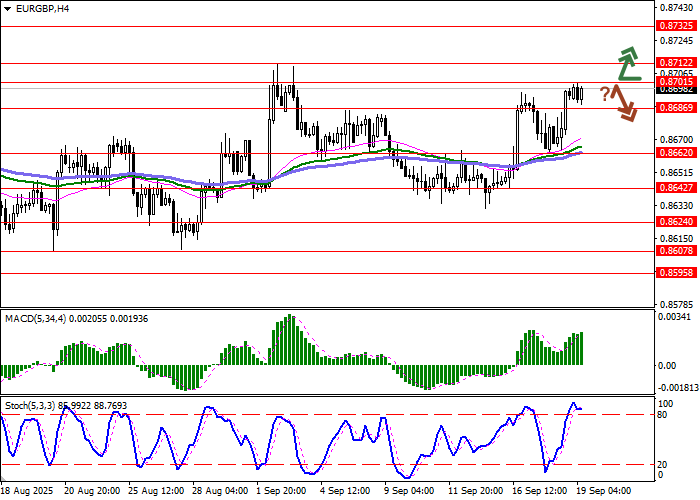Click the 0.87325 red price level tag

(x=675, y=25)
